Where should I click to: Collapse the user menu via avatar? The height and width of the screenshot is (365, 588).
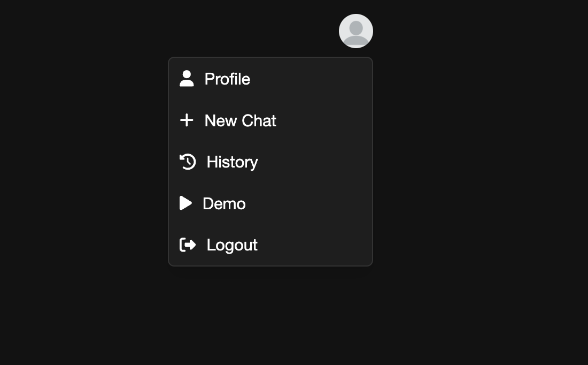pos(356,31)
